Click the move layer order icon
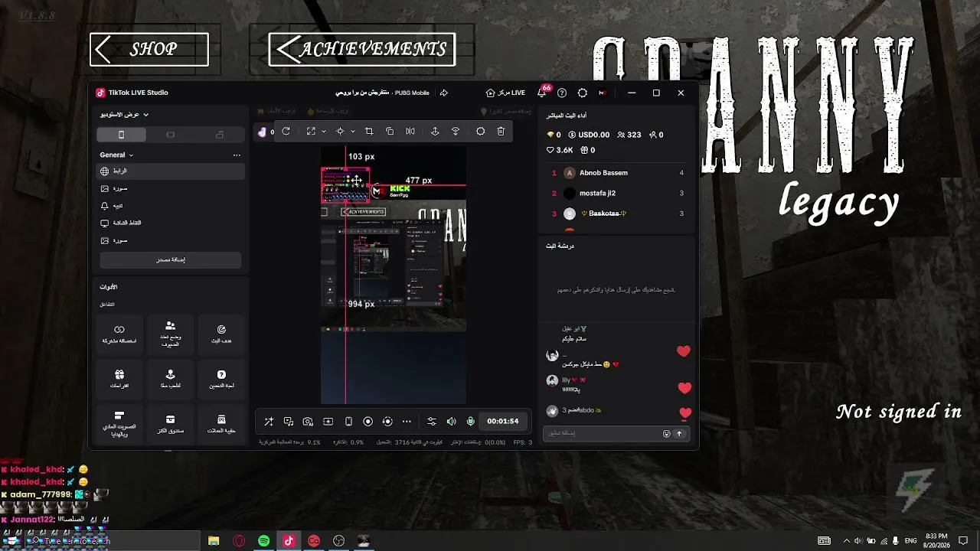The height and width of the screenshot is (551, 980). pos(435,132)
